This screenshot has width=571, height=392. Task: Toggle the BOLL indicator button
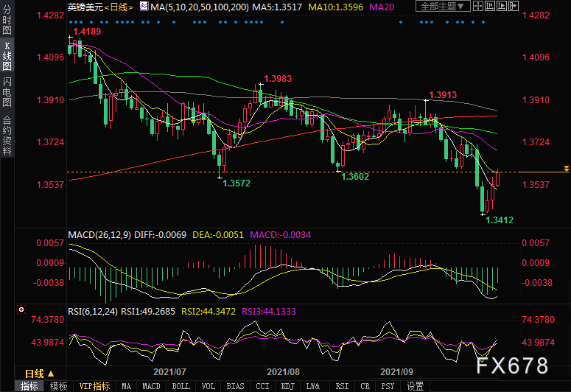pyautogui.click(x=181, y=386)
